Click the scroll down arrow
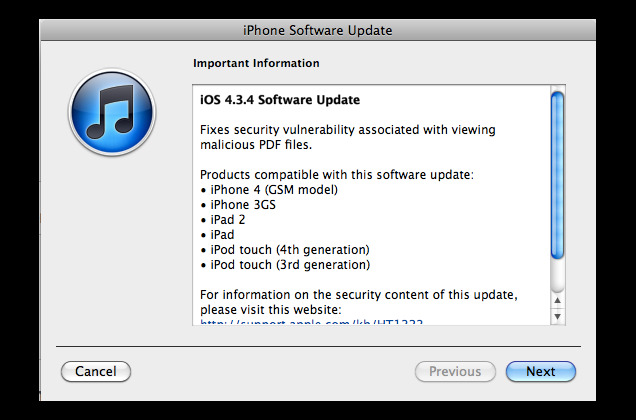The image size is (636, 420). pos(557,316)
